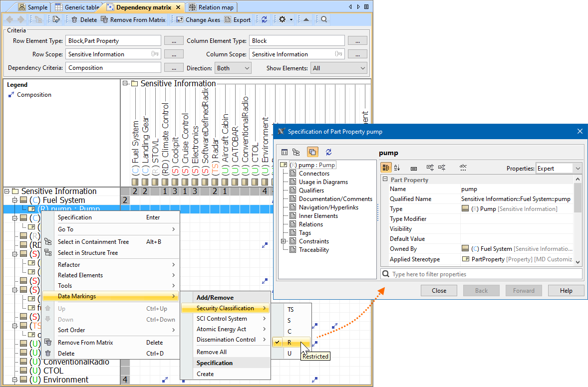Image resolution: width=588 pixels, height=387 pixels.
Task: Click the Help button in dialog
Action: [x=566, y=291]
